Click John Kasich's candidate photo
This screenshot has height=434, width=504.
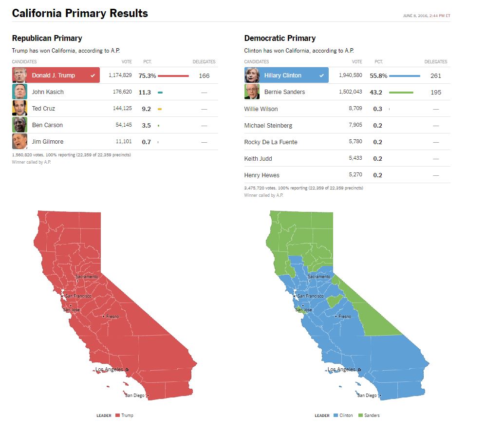point(20,92)
